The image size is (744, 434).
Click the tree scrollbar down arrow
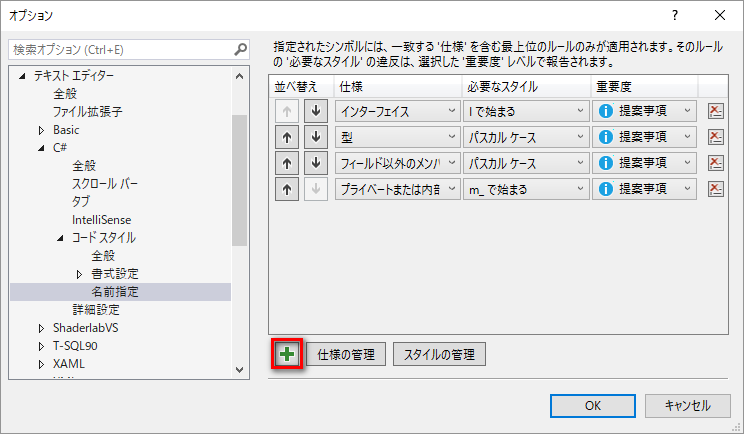(x=240, y=370)
